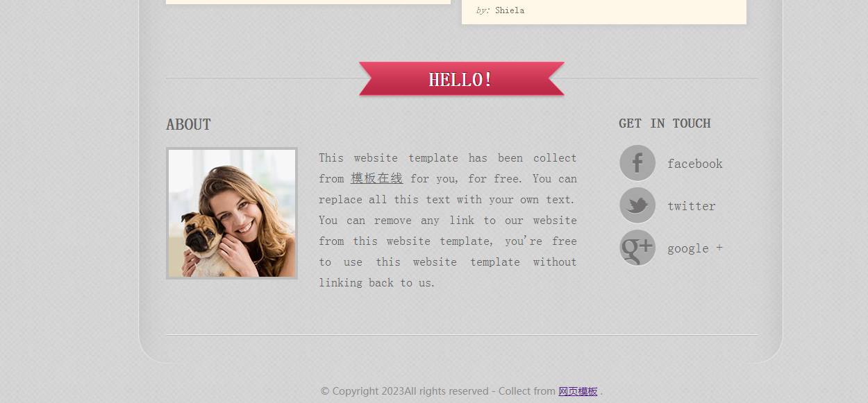Click the Facebook round icon
868x403 pixels.
[637, 163]
